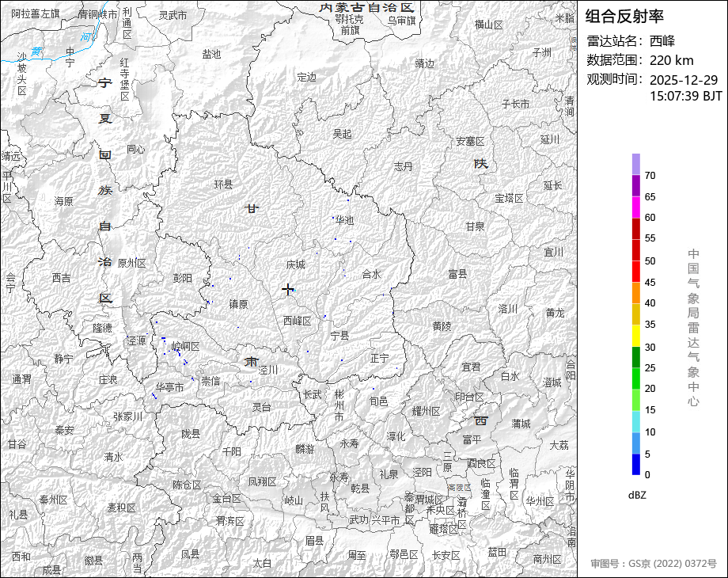
Task: Select the 子长市 label
Action: click(516, 104)
